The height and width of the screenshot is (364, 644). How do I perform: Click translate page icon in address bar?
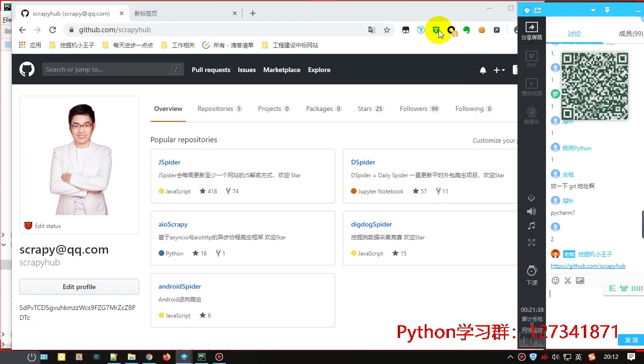(x=372, y=30)
